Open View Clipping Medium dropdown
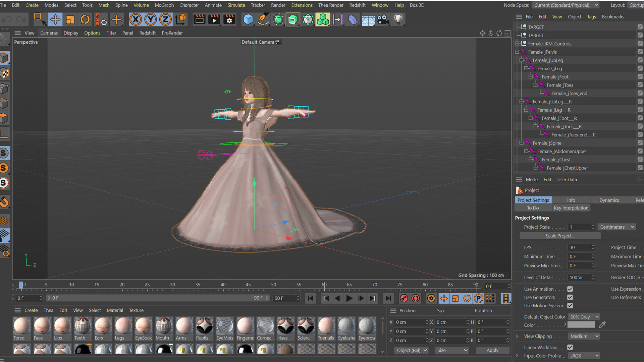Image resolution: width=644 pixels, height=362 pixels. point(584,336)
